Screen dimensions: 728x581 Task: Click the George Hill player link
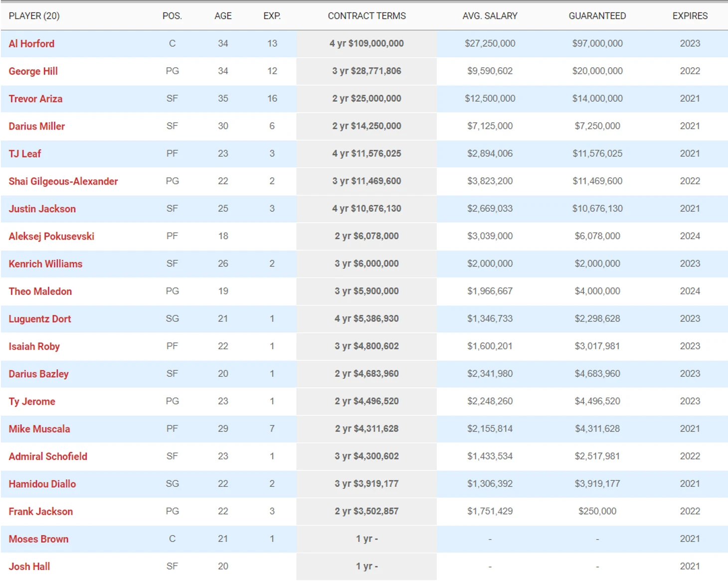click(33, 71)
